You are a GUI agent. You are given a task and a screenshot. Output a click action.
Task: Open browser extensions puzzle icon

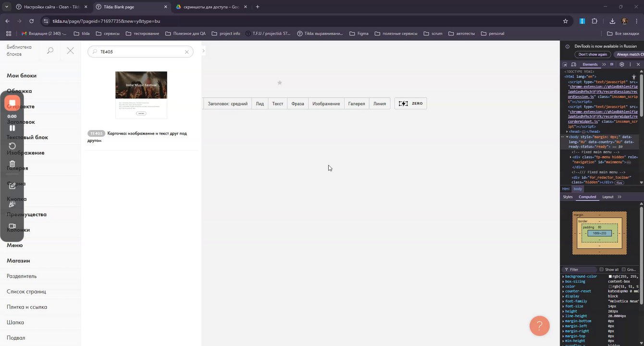coord(594,21)
